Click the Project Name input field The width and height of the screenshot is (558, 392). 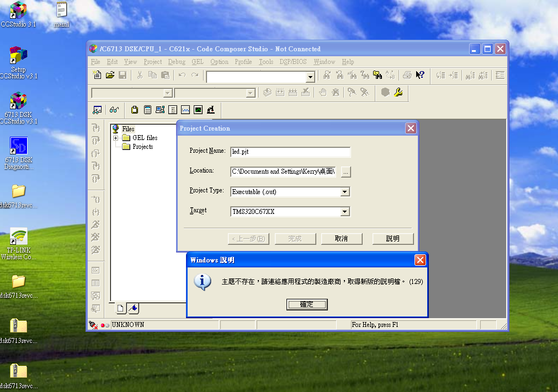click(290, 152)
